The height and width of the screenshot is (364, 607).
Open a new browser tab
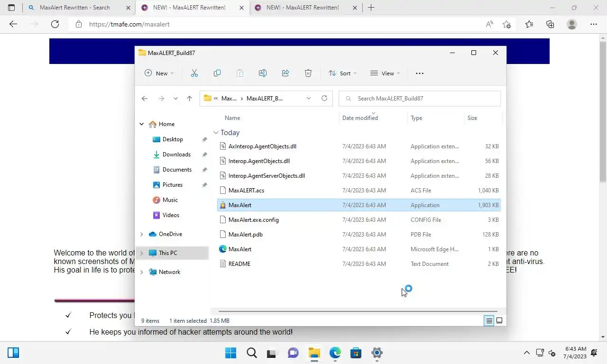tap(371, 8)
